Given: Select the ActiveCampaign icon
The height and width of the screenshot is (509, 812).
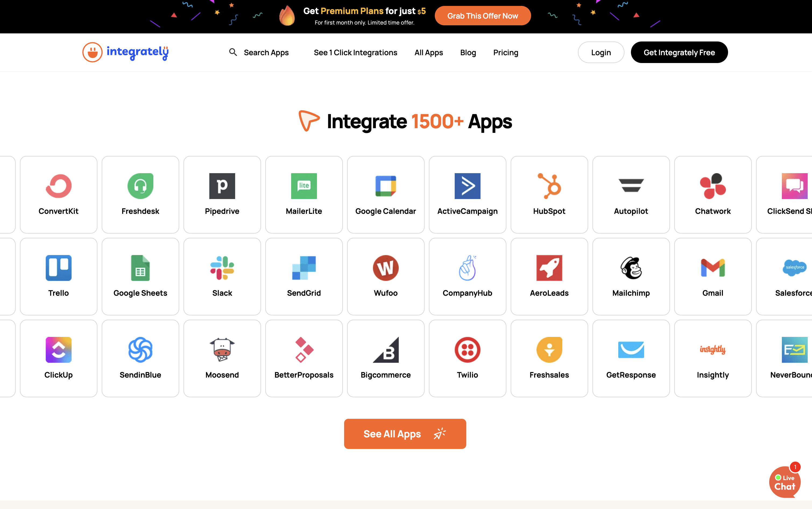Looking at the screenshot, I should pos(467,186).
